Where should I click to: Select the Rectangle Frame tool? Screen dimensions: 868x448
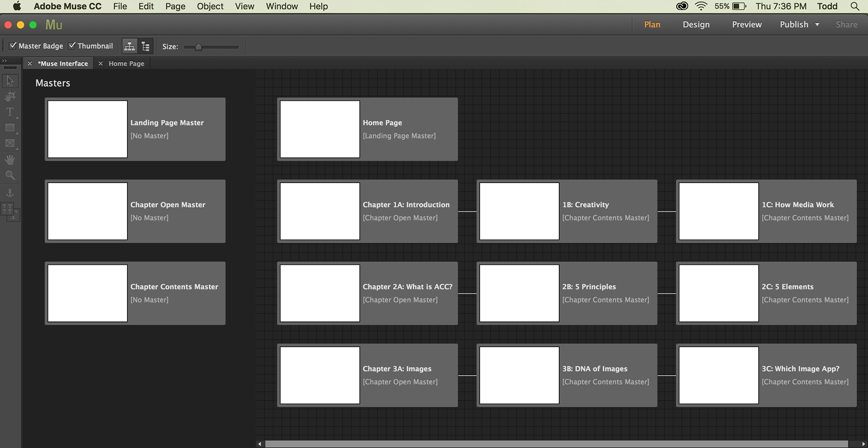(10, 143)
